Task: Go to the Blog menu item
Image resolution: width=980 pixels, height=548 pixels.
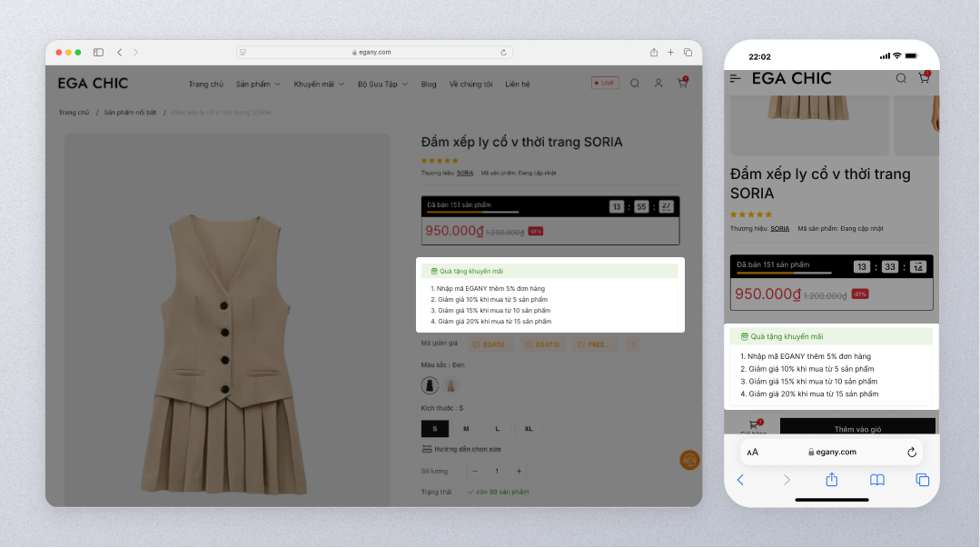Action: pyautogui.click(x=429, y=85)
